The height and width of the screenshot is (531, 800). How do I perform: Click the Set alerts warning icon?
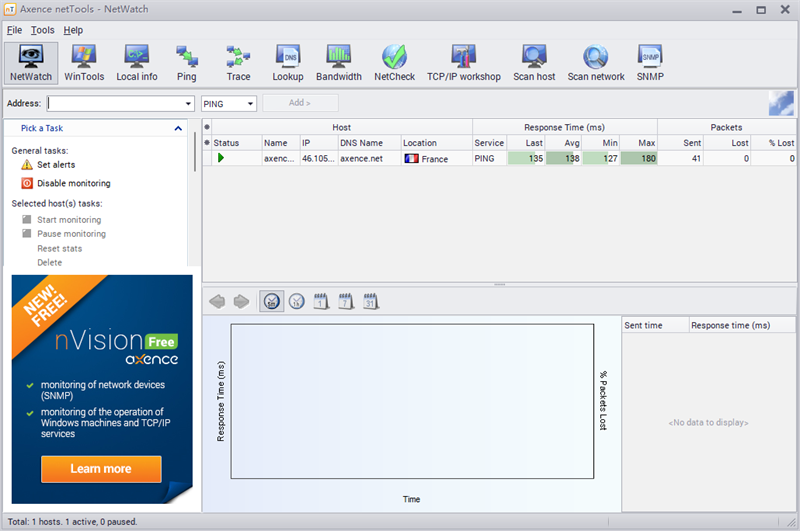[x=27, y=165]
